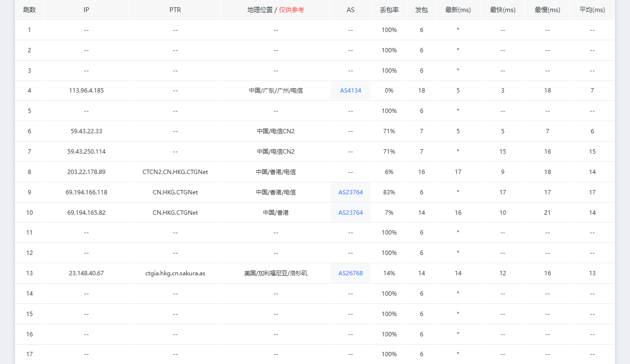630x364 pixels.
Task: Click the 美国/加利福尼亚/洛杉矶 location cell
Action: coord(276,273)
